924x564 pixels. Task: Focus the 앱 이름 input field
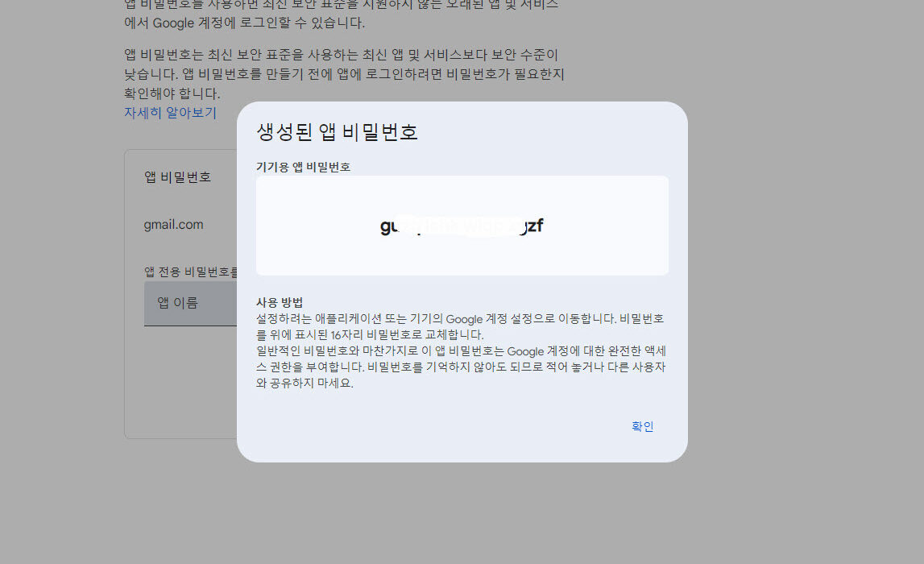(x=190, y=303)
